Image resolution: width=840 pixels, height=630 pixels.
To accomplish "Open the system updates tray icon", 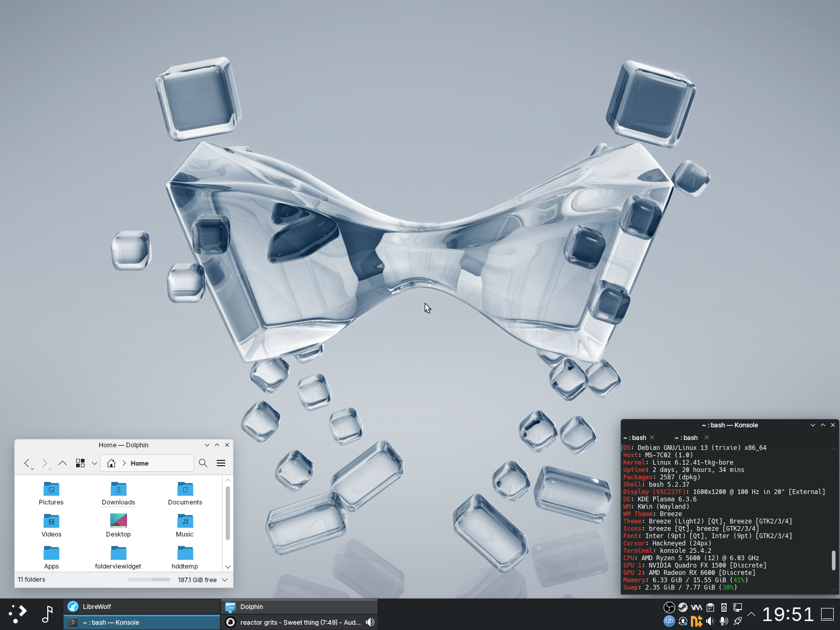I will pos(683,621).
